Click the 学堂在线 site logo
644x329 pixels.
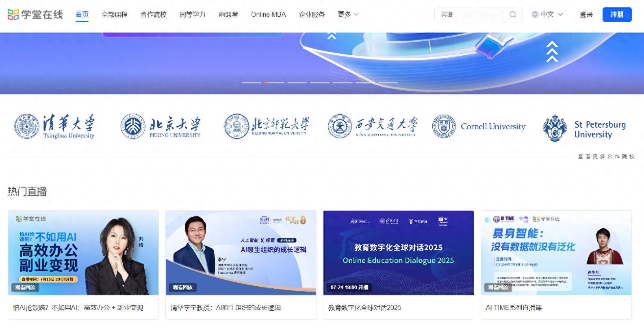35,15
